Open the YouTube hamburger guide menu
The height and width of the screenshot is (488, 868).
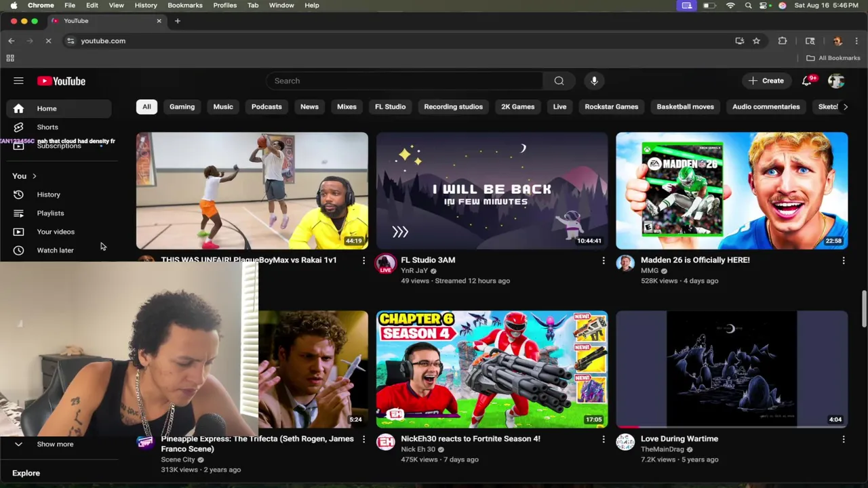(x=18, y=81)
